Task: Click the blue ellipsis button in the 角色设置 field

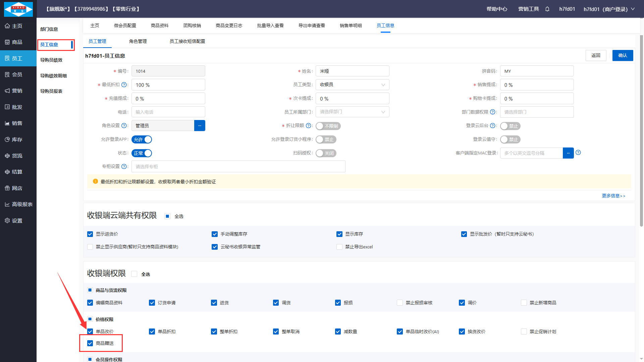Action: click(200, 126)
